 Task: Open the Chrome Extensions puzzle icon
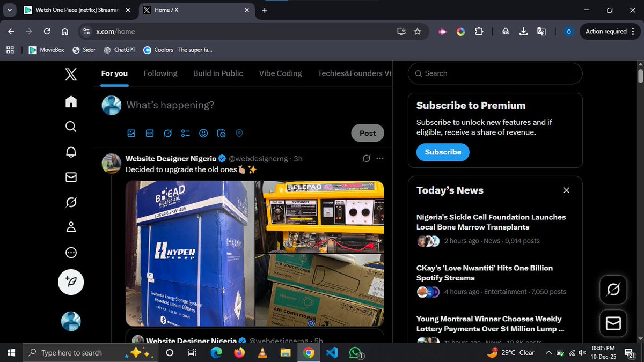(x=479, y=32)
